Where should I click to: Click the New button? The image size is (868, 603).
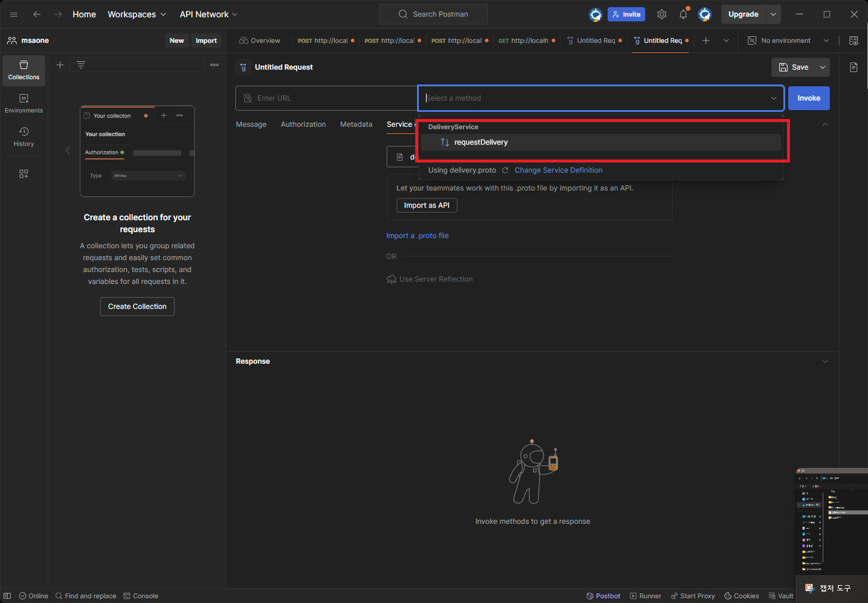point(177,40)
